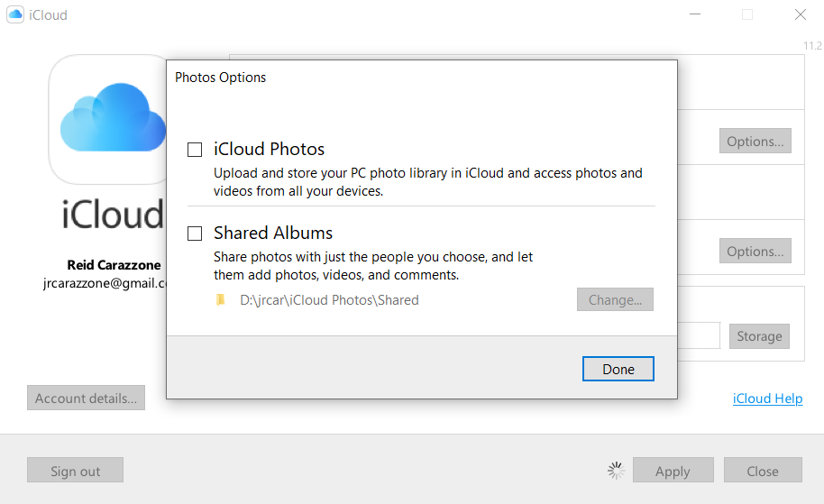Open Account details
Image resolution: width=824 pixels, height=504 pixels.
click(86, 399)
